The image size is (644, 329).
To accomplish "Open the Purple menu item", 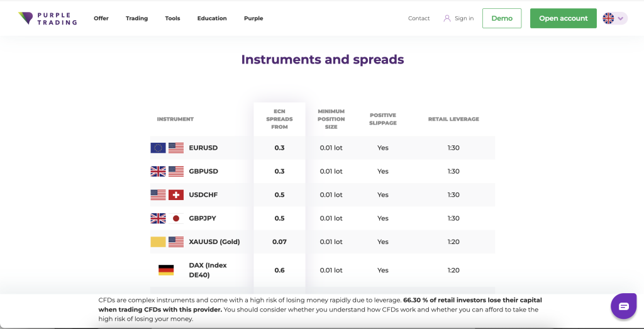I will [253, 18].
